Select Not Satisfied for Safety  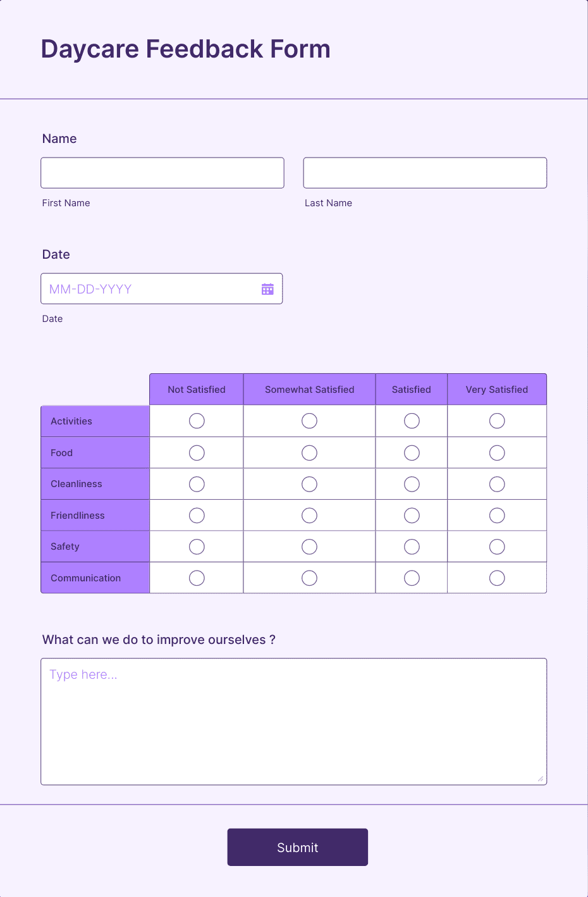(x=196, y=547)
